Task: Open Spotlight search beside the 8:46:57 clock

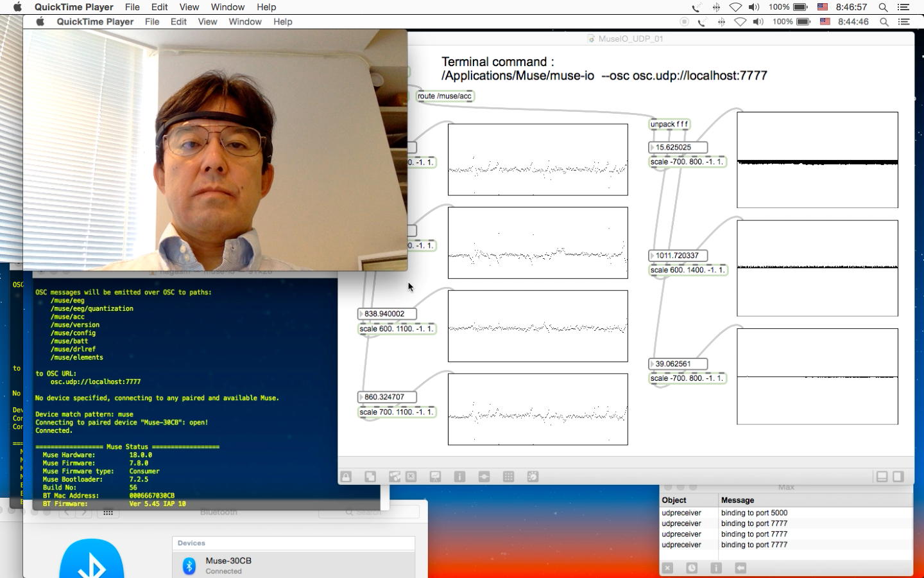Action: pos(884,7)
